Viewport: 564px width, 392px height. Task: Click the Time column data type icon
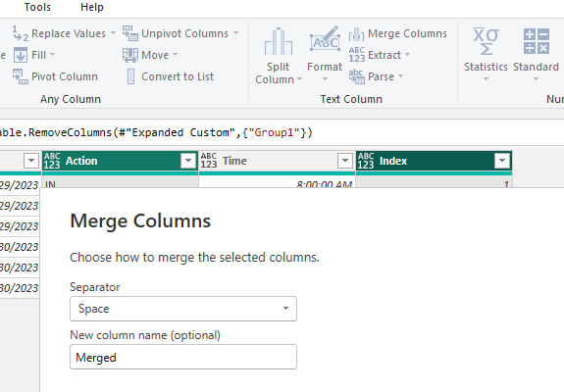pos(209,161)
